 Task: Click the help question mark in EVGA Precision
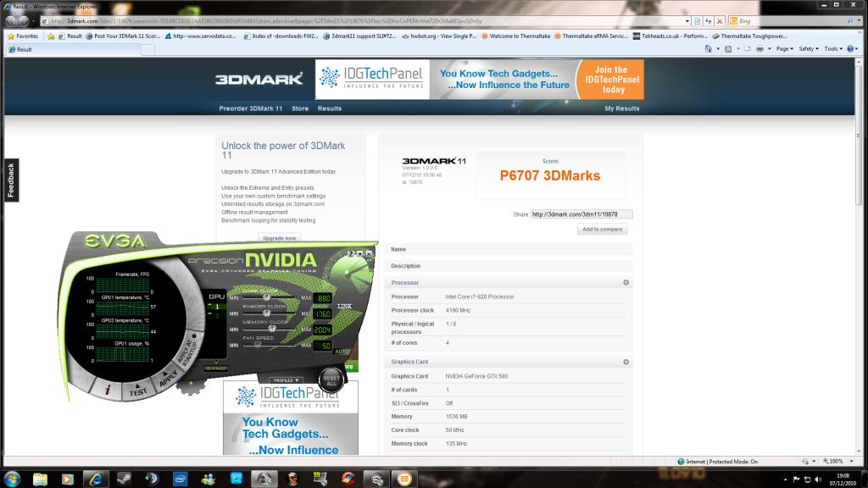click(x=349, y=253)
